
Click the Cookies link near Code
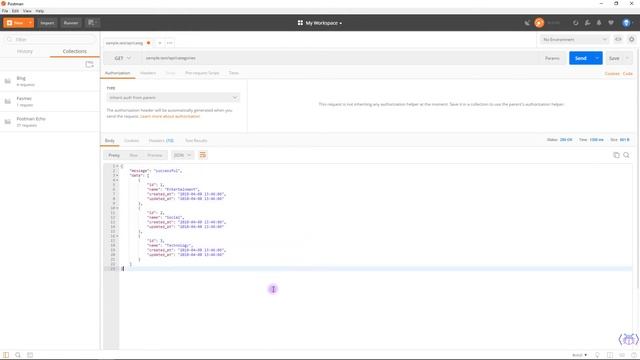pyautogui.click(x=612, y=73)
